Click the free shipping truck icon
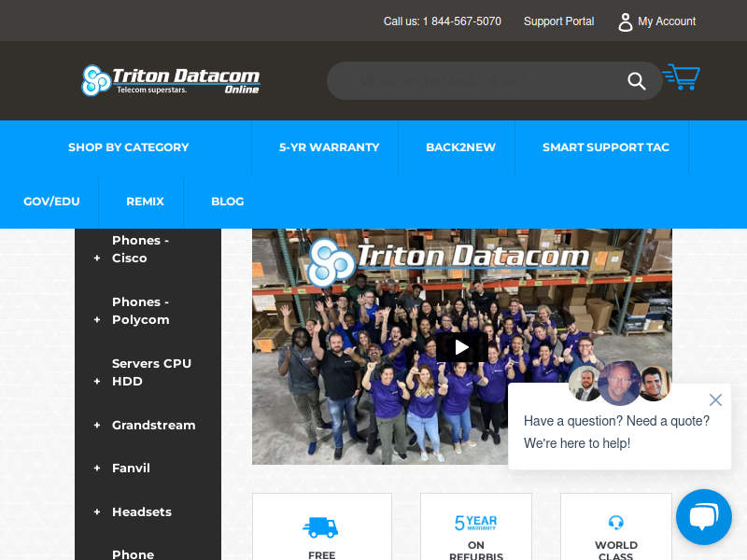Image resolution: width=747 pixels, height=560 pixels. [320, 527]
